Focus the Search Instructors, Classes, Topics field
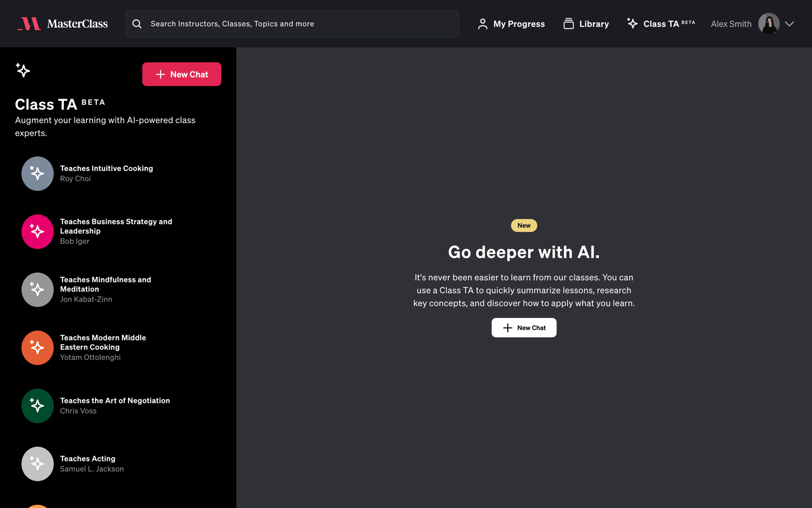This screenshot has width=812, height=508. click(292, 24)
